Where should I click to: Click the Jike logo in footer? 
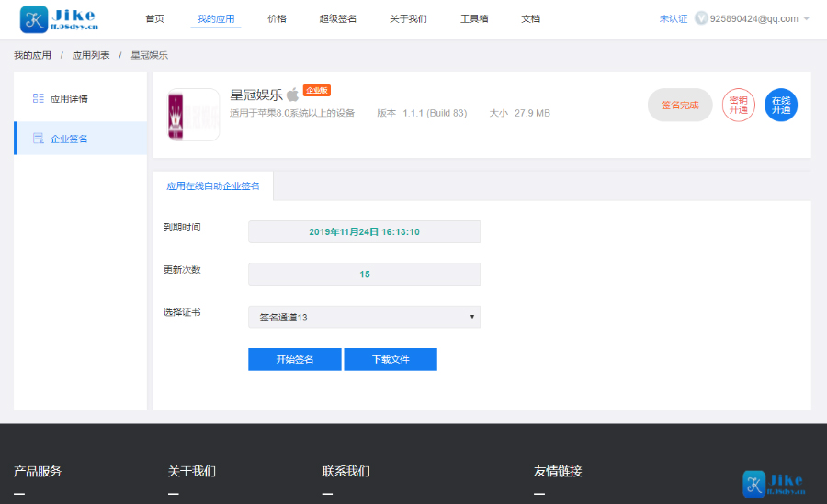774,484
